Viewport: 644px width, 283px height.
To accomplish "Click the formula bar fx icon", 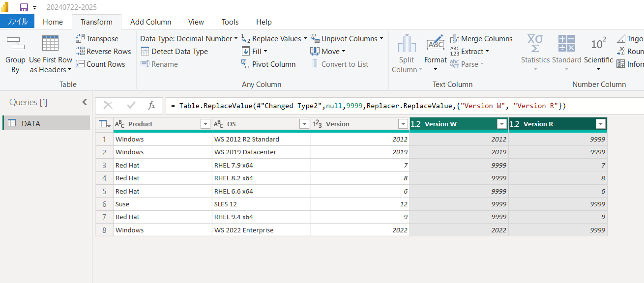I will [152, 105].
